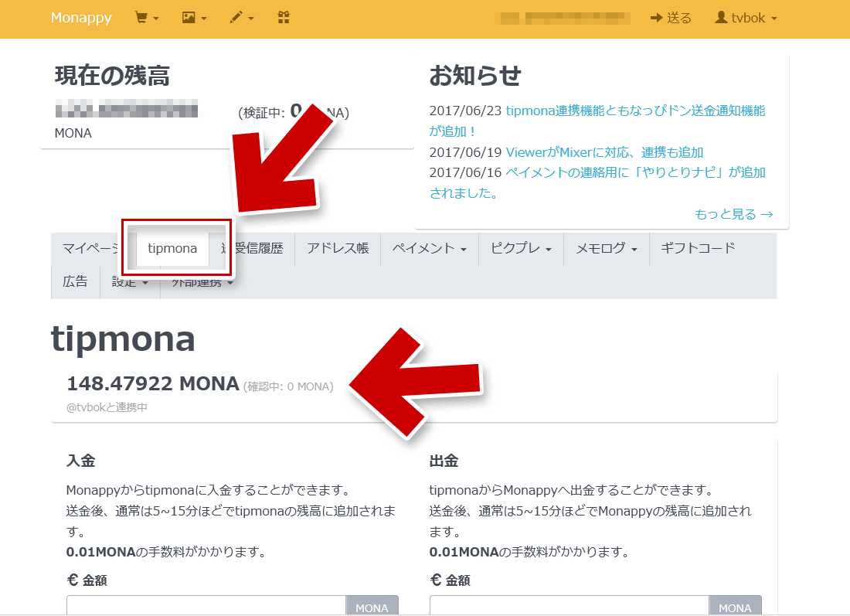
Task: Open the shopping cart dropdown in navbar
Action: [146, 18]
